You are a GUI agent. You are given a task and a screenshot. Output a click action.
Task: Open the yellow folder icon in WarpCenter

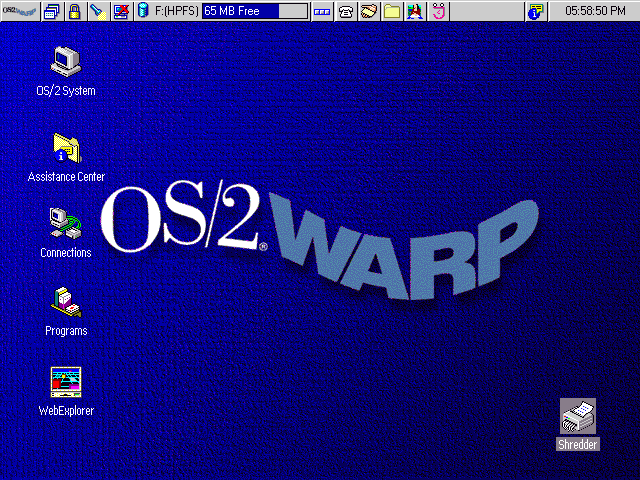392,11
